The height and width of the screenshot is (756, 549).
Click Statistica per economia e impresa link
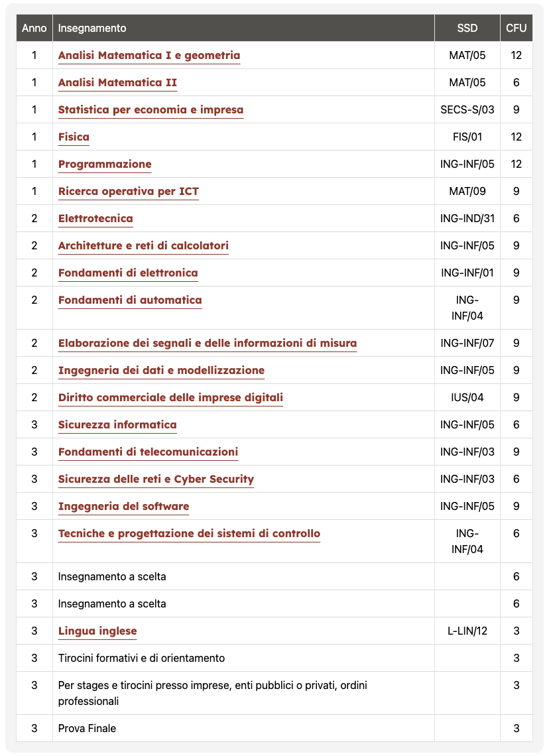tap(151, 110)
